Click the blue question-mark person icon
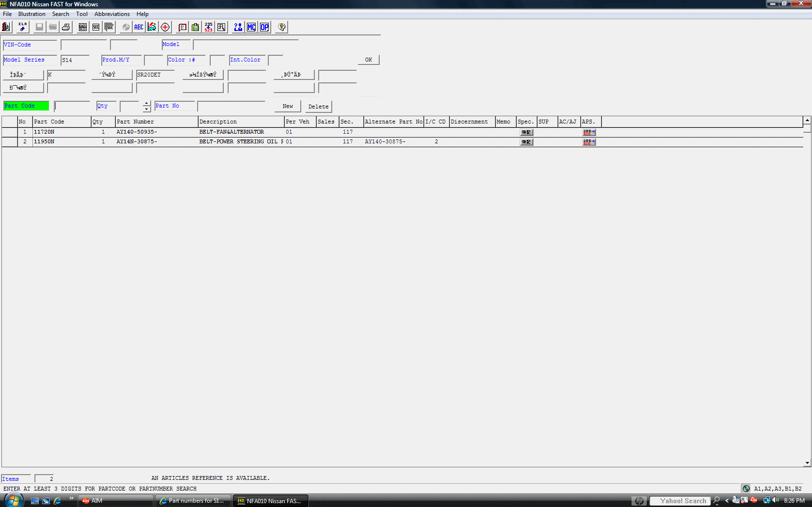Screen dimensions: 812x507 tap(238, 27)
